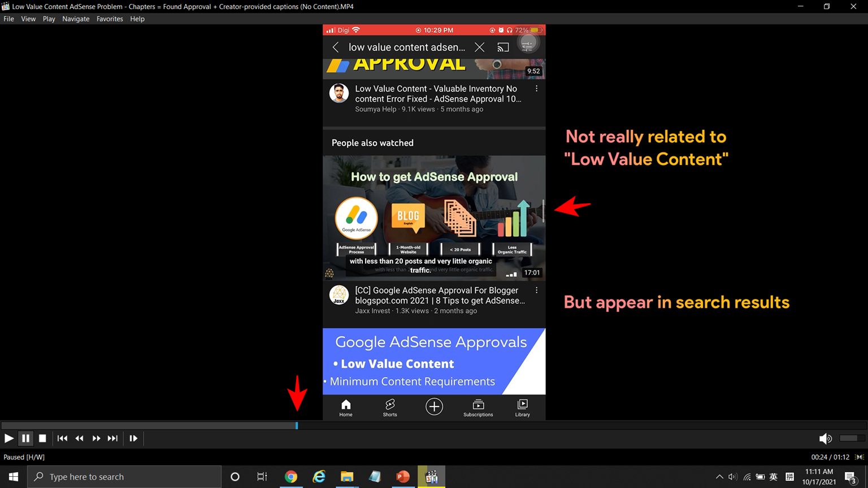Show hidden system tray icons
Screen dimensions: 868x488
[x=719, y=477]
